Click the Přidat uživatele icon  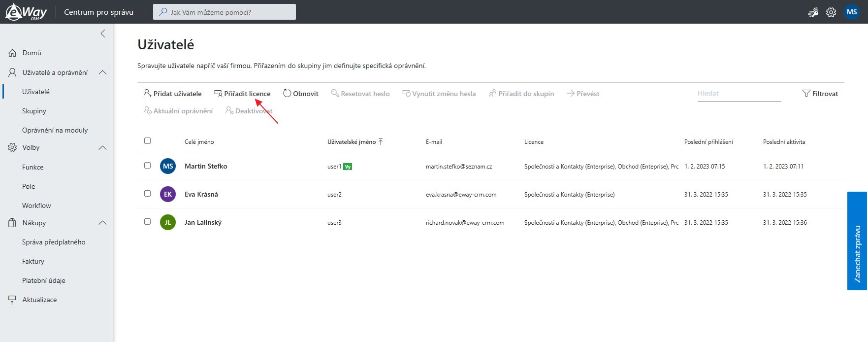click(147, 93)
